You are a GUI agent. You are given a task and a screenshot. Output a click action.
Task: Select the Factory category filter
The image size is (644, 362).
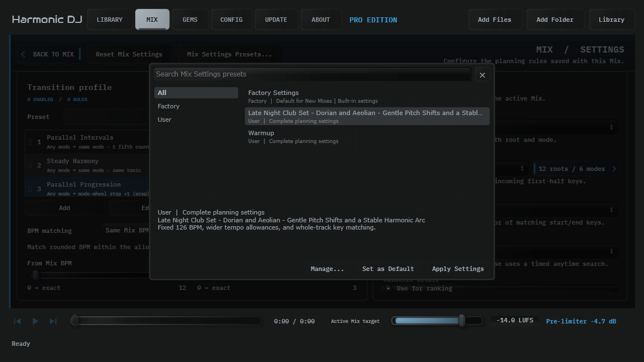pyautogui.click(x=196, y=106)
